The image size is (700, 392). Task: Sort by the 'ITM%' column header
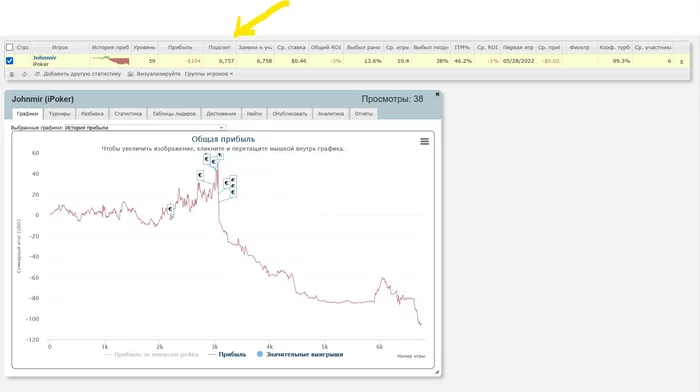click(x=462, y=47)
